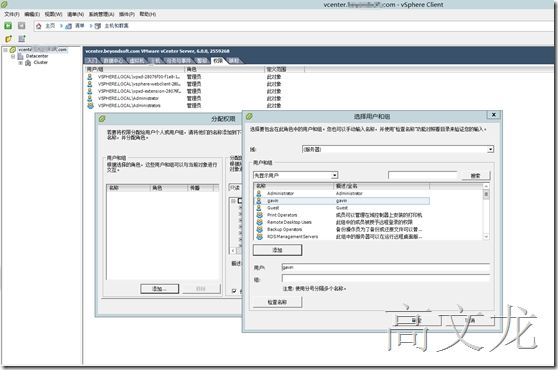The width and height of the screenshot is (558, 370).
Task: Click 名称 column header in 分配权限 list
Action: coord(128,188)
